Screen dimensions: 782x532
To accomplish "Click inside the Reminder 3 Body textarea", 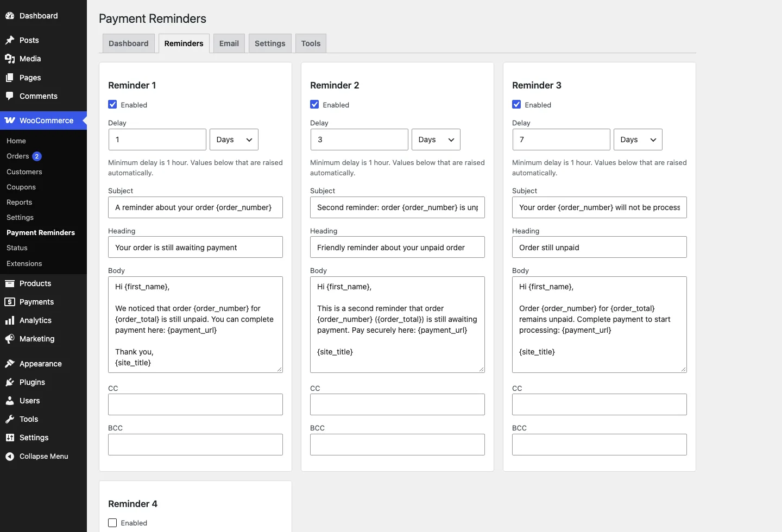I will pos(600,325).
